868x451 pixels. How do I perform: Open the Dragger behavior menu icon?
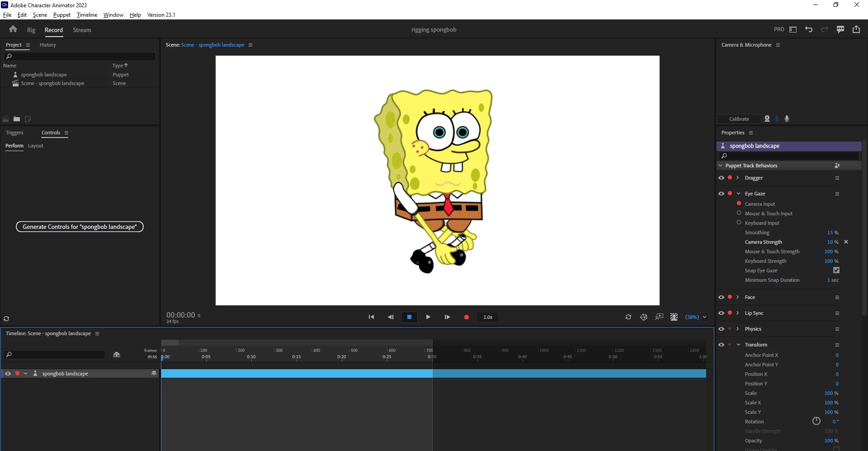(x=837, y=178)
